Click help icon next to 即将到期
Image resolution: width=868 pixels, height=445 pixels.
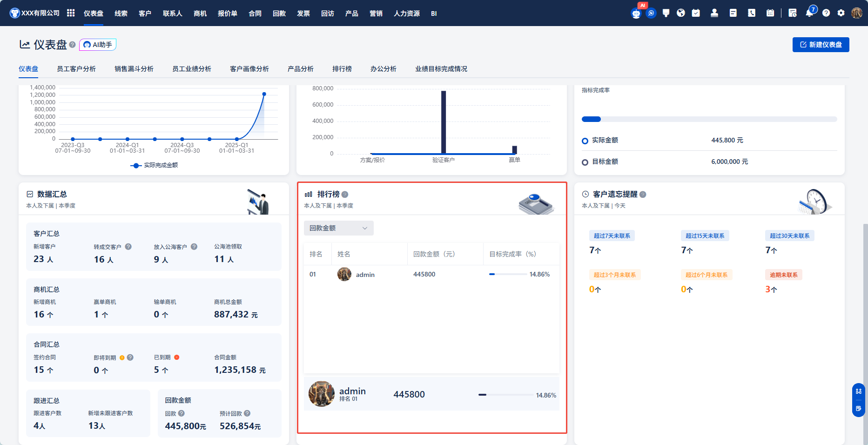click(x=130, y=357)
